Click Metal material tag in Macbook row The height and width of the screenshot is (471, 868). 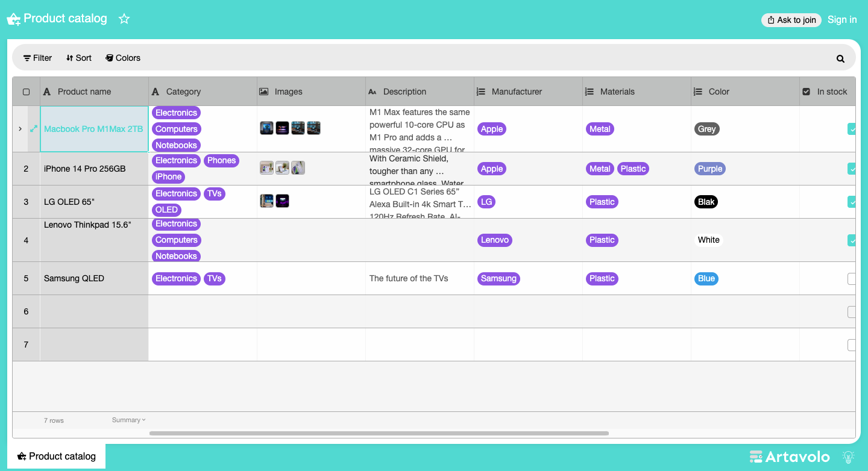click(x=600, y=129)
